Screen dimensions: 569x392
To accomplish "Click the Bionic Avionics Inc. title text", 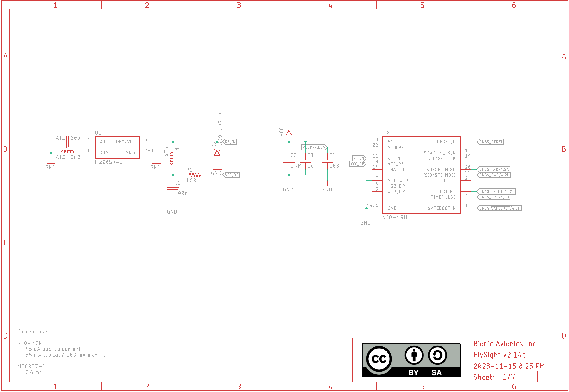I will pos(505,344).
